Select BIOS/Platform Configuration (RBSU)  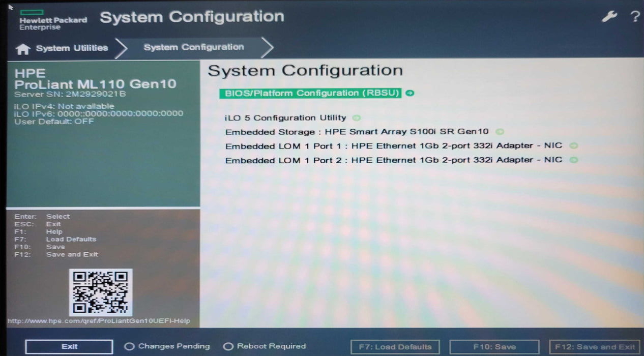click(x=310, y=94)
